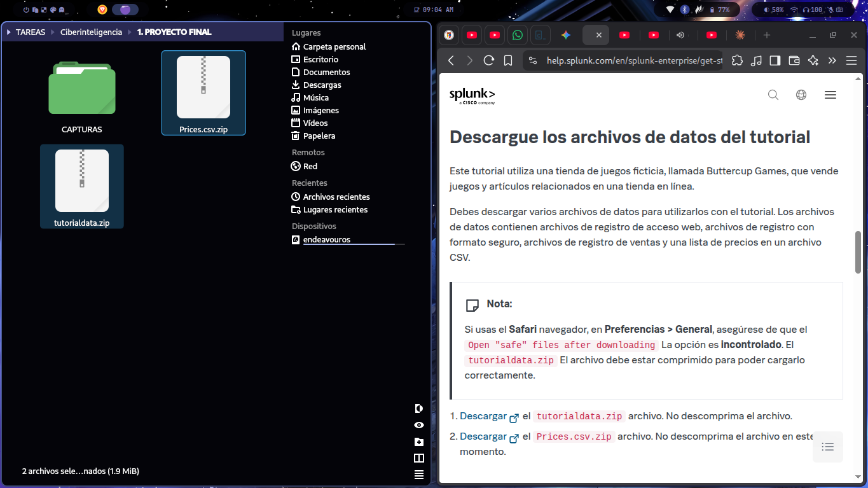Screen dimensions: 868x488
Task: Open the browser extensions puzzle piece icon
Action: pyautogui.click(x=738, y=60)
